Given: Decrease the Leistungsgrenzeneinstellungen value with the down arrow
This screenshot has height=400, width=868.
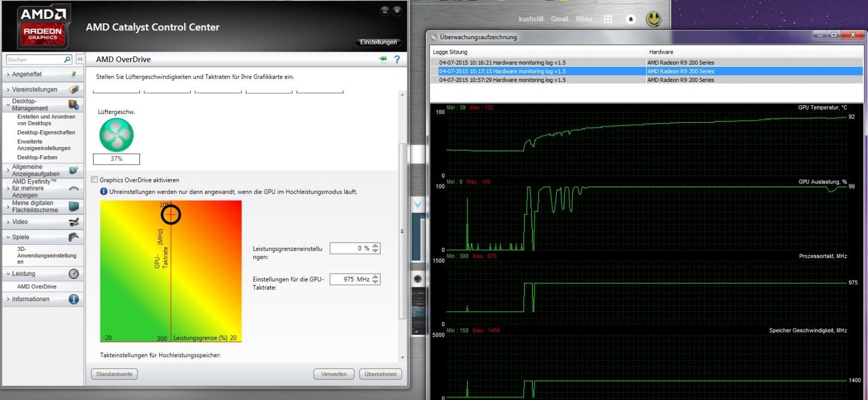Looking at the screenshot, I should tap(376, 251).
